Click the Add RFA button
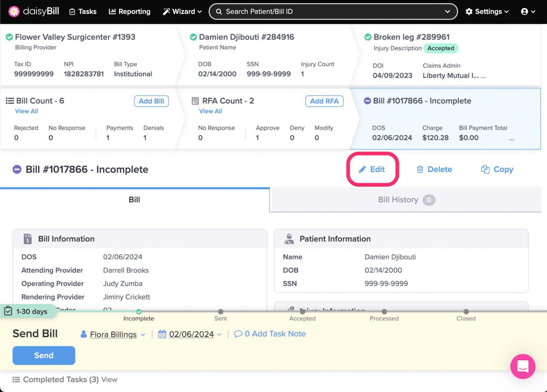Image resolution: width=547 pixels, height=392 pixels. tap(324, 101)
